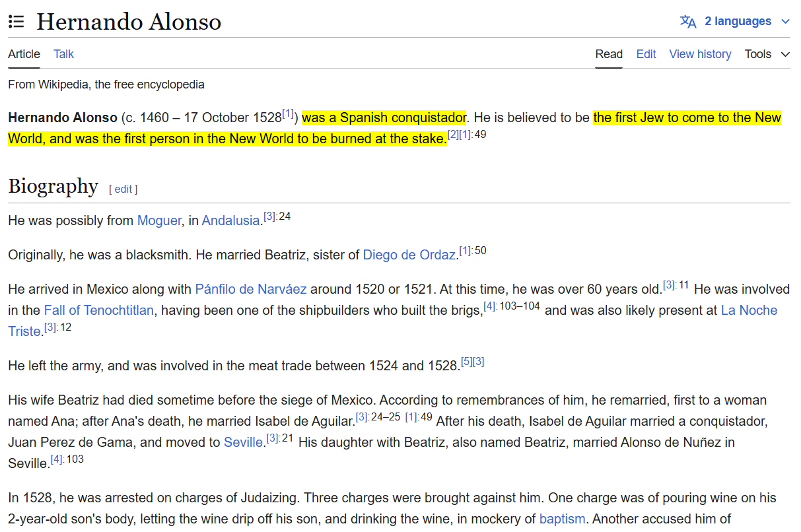801x532 pixels.
Task: Open the Pánfilo de Narváez link
Action: pyautogui.click(x=251, y=289)
